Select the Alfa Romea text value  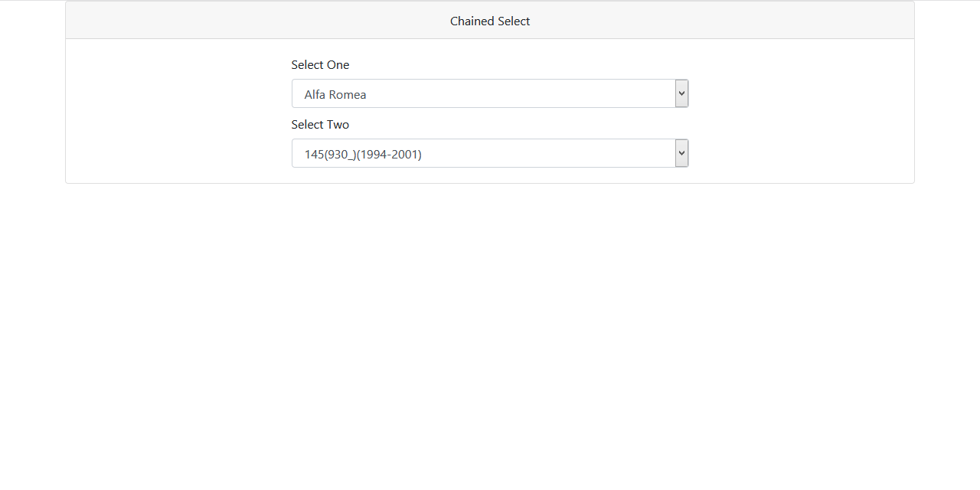point(335,94)
